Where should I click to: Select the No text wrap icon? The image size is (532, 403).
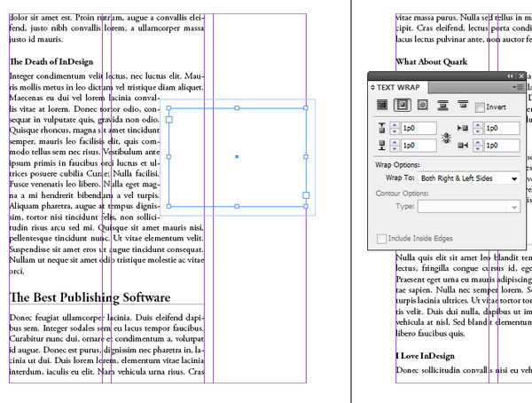(382, 105)
